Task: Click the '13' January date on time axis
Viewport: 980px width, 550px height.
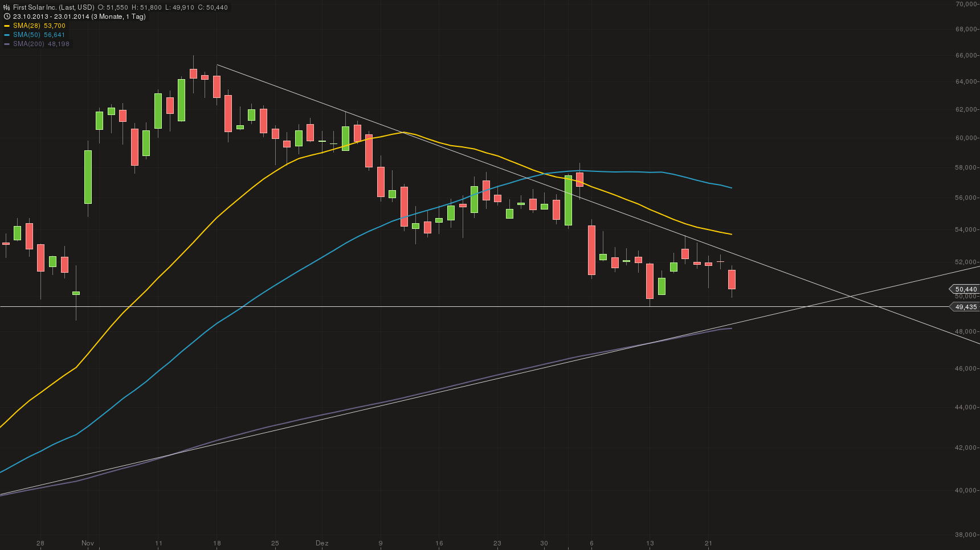Action: pos(650,543)
